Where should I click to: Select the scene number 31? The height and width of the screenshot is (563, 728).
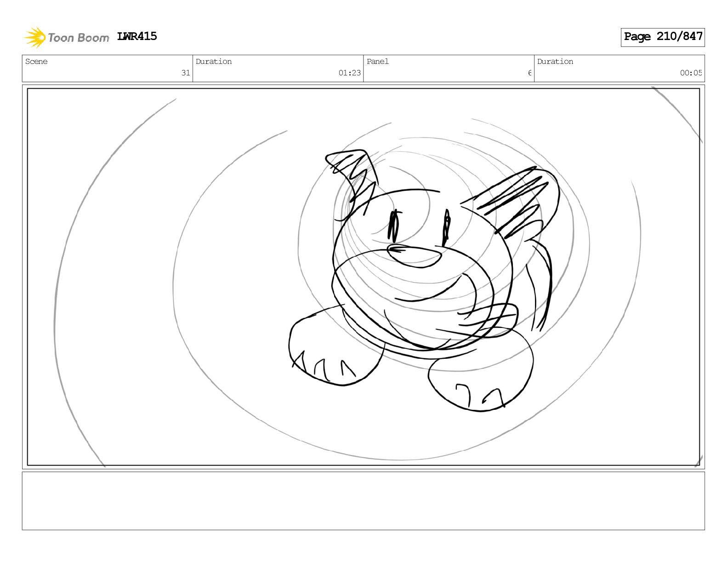pyautogui.click(x=186, y=73)
